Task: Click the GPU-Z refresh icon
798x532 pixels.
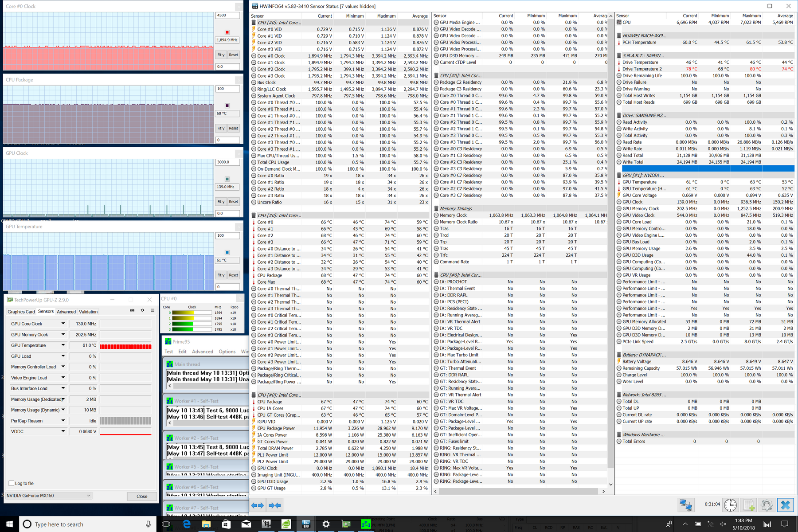Action: (142, 310)
